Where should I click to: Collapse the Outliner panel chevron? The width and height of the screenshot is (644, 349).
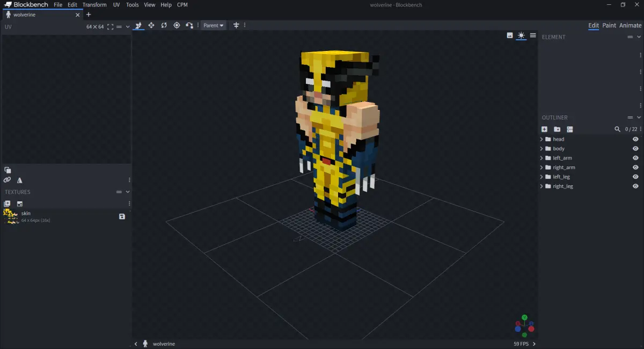tap(639, 118)
